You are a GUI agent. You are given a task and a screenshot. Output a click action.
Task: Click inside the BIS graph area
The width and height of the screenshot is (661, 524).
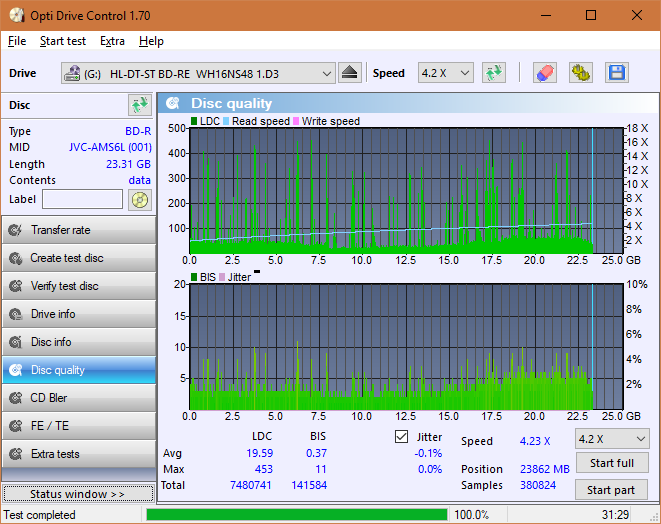click(406, 347)
